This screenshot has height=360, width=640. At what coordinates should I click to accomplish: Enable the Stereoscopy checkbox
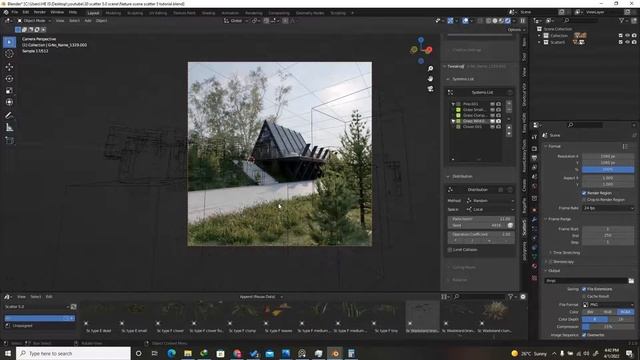coord(551,262)
